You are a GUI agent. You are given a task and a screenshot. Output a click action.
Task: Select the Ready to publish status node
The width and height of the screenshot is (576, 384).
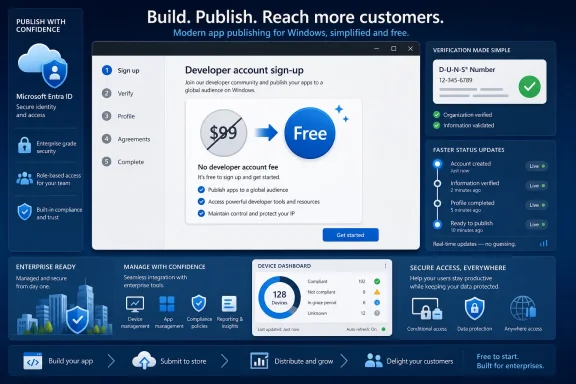(437, 224)
